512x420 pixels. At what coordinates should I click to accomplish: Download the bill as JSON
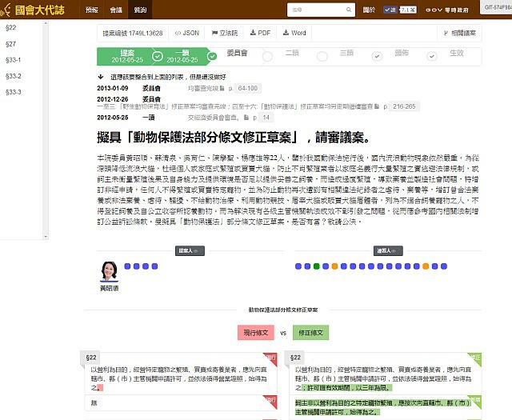[x=186, y=33]
